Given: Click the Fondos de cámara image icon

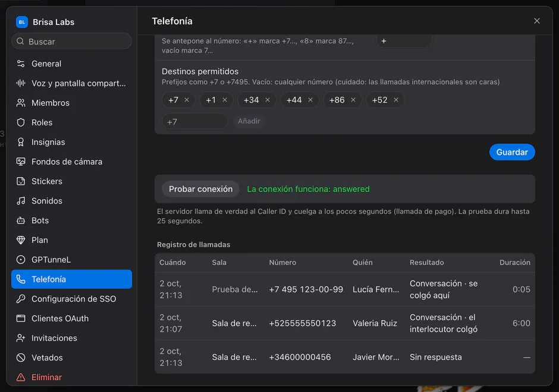Looking at the screenshot, I should 21,162.
